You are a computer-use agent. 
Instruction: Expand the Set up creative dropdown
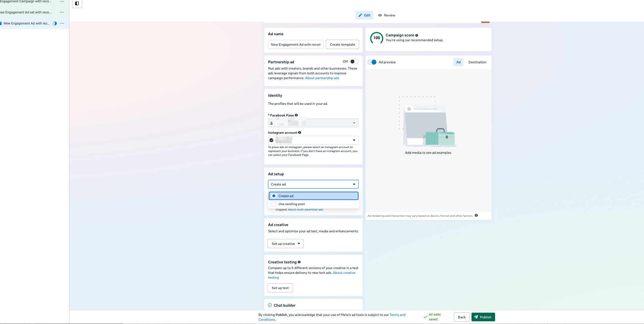tap(286, 244)
